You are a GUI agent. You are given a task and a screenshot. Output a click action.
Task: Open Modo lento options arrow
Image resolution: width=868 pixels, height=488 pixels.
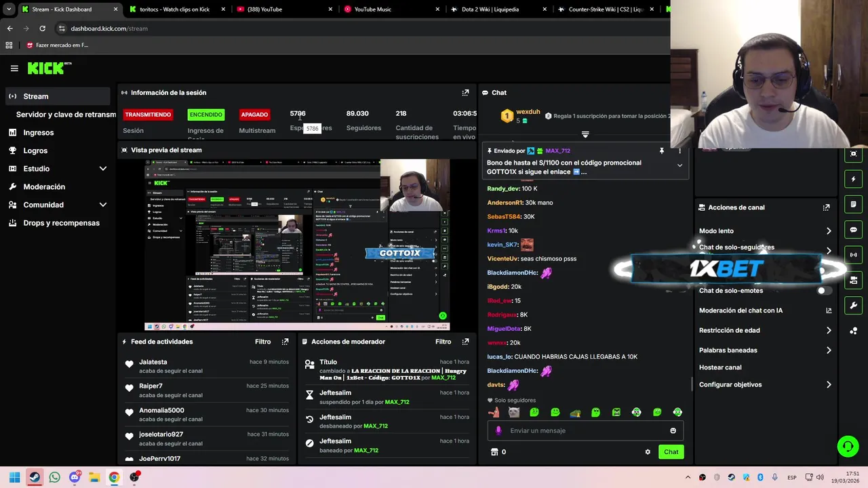point(829,231)
